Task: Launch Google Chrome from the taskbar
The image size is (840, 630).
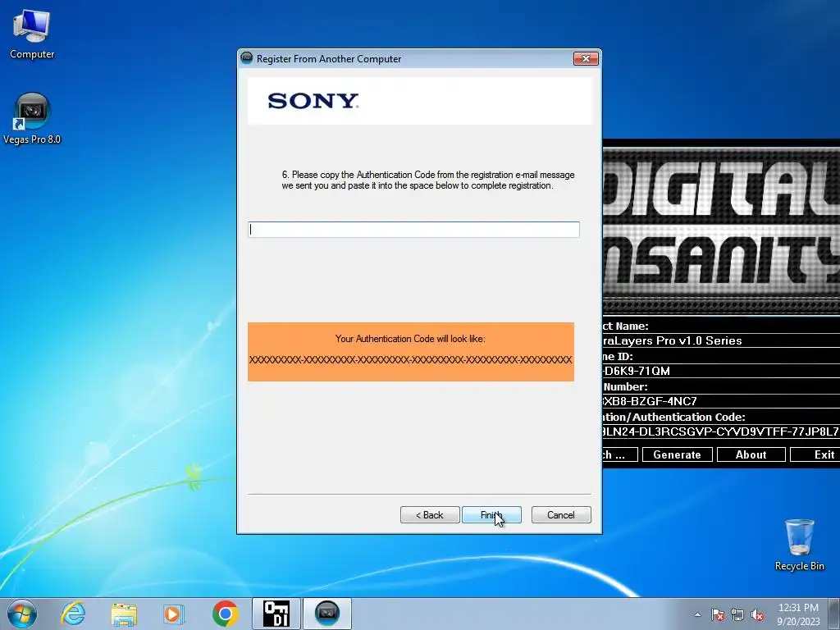Action: point(225,614)
